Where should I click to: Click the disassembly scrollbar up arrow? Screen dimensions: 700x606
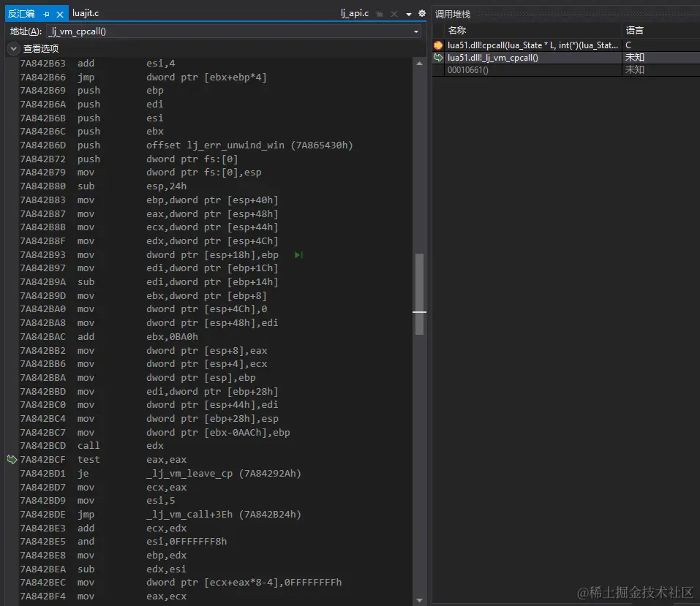[x=420, y=64]
